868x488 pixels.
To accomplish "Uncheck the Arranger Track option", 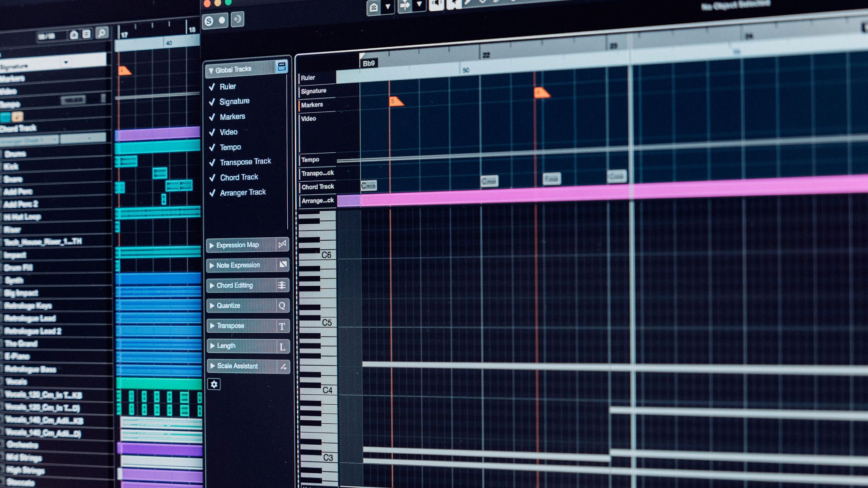I will click(212, 193).
